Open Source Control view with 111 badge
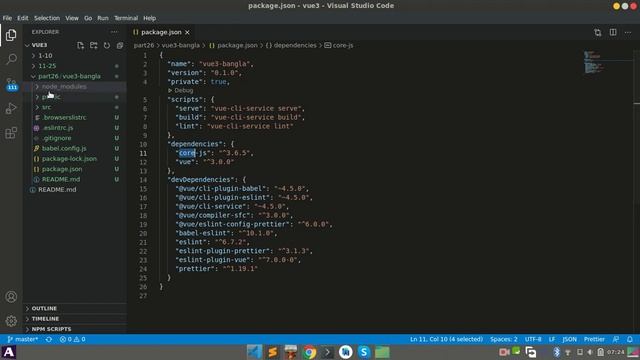The height and width of the screenshot is (360, 640). click(x=11, y=84)
